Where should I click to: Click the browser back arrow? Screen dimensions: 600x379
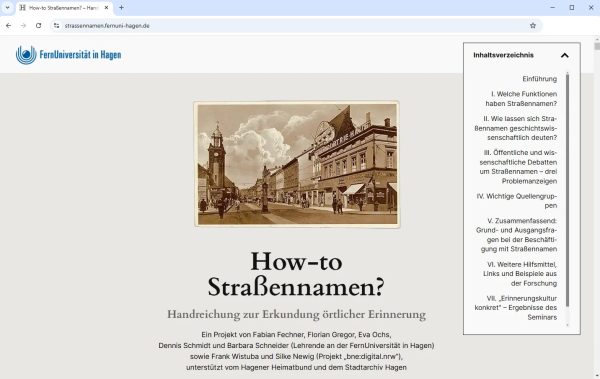point(8,26)
